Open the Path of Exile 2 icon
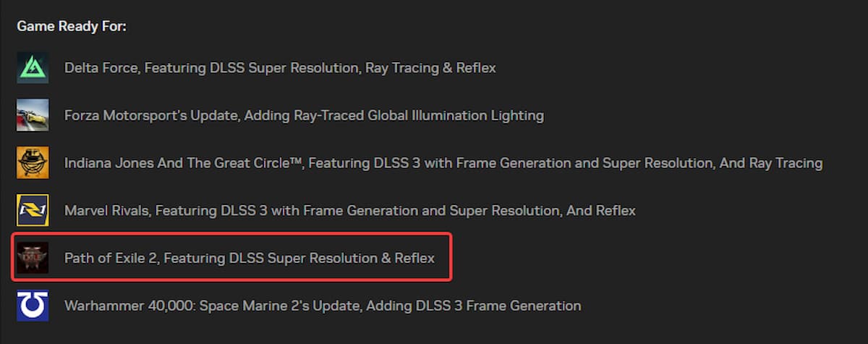Screen dimensions: 868x344 (x=33, y=257)
